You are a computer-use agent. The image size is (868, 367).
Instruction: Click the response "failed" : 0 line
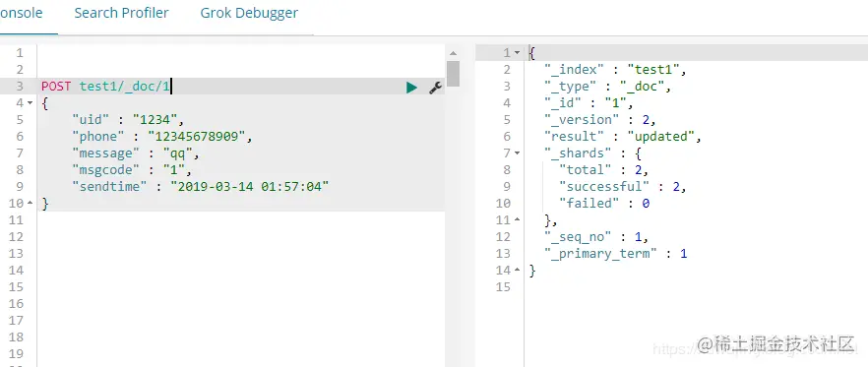pos(604,203)
